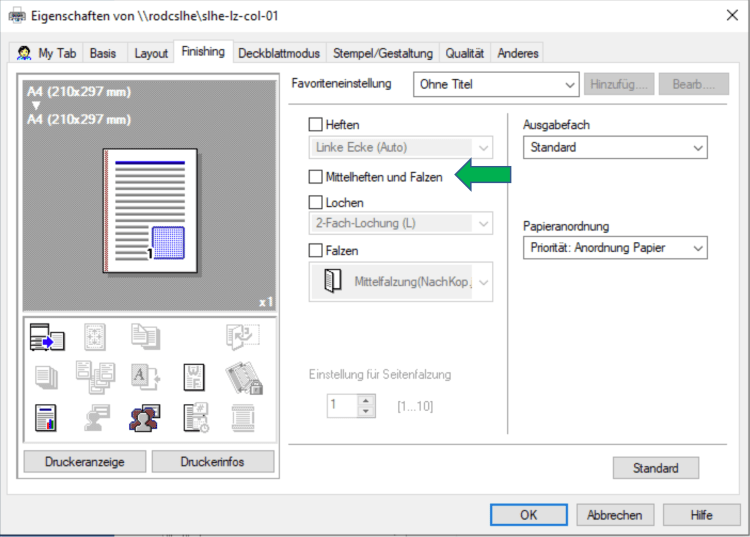Open the Qualität tab
The height and width of the screenshot is (537, 750).
pos(464,53)
